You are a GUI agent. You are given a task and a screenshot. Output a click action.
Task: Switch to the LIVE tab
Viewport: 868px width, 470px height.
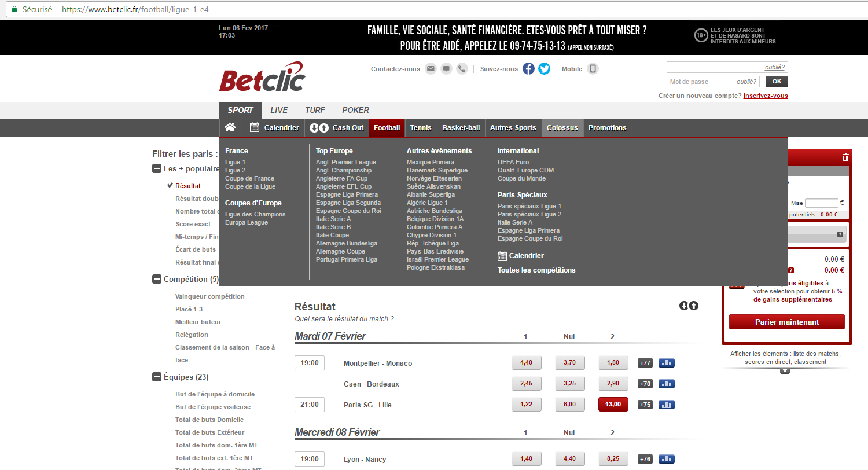tap(279, 110)
